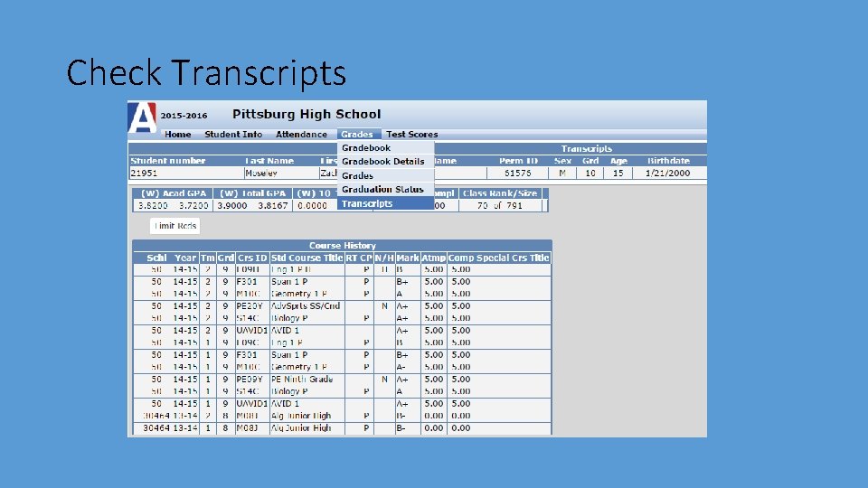Click the Mark column header

[408, 258]
